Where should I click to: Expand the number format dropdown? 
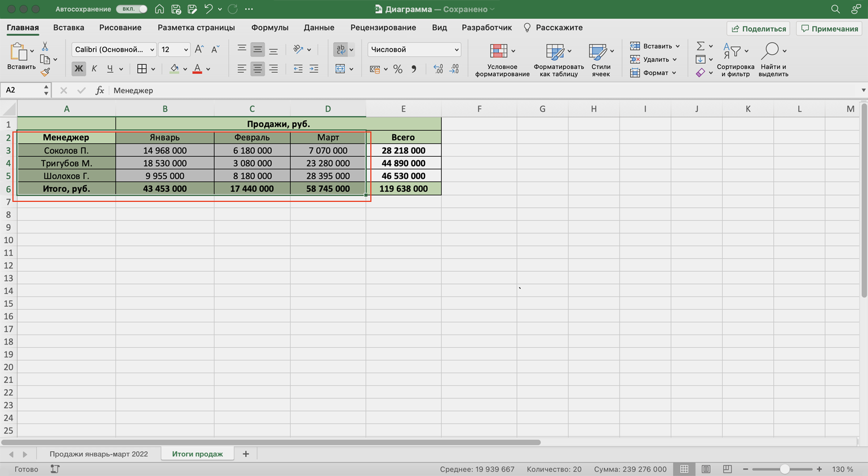(x=456, y=50)
